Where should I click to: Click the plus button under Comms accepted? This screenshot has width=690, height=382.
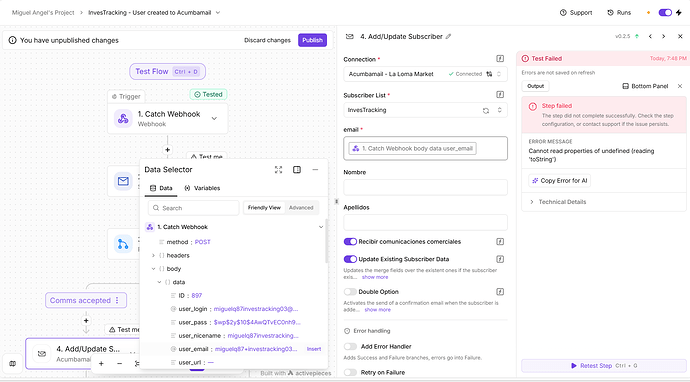pos(86,321)
